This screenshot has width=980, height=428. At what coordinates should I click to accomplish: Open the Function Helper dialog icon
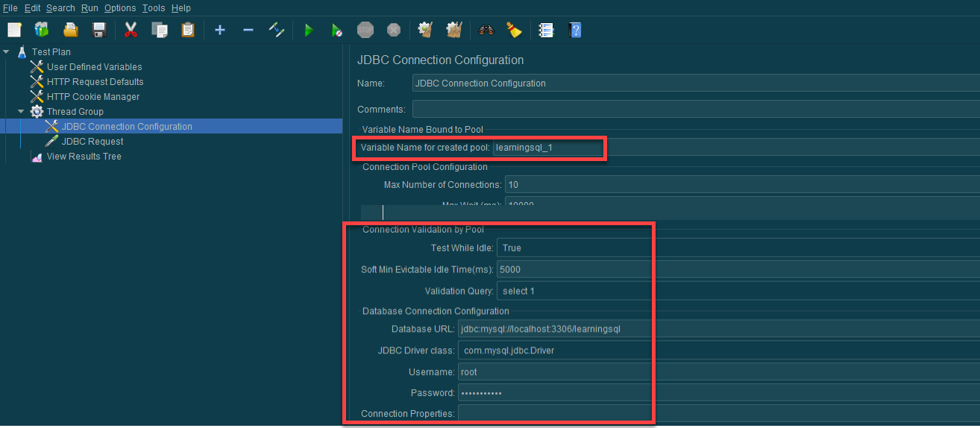[x=547, y=30]
